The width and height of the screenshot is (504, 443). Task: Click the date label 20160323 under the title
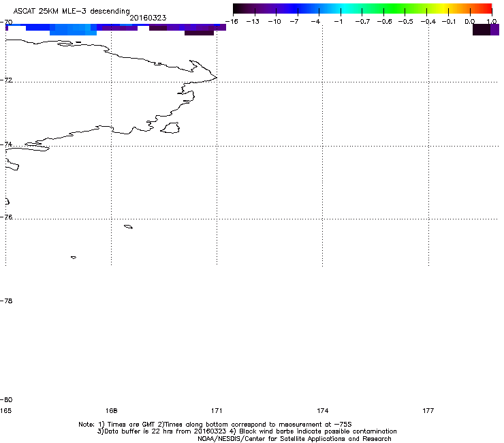point(148,18)
